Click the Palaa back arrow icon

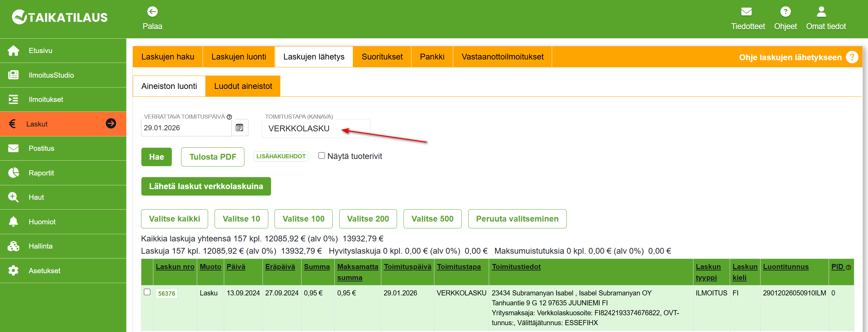point(152,12)
